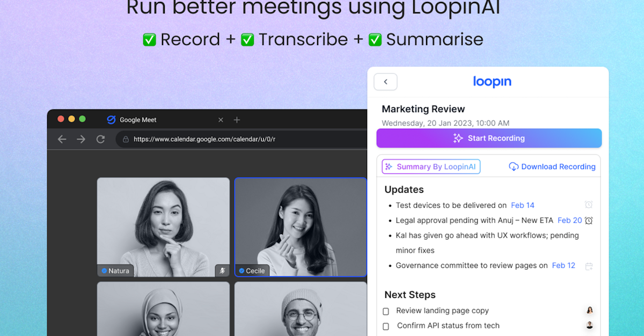Click sparkle icon in Summary By LoopinAI
644x336 pixels.
click(x=389, y=166)
